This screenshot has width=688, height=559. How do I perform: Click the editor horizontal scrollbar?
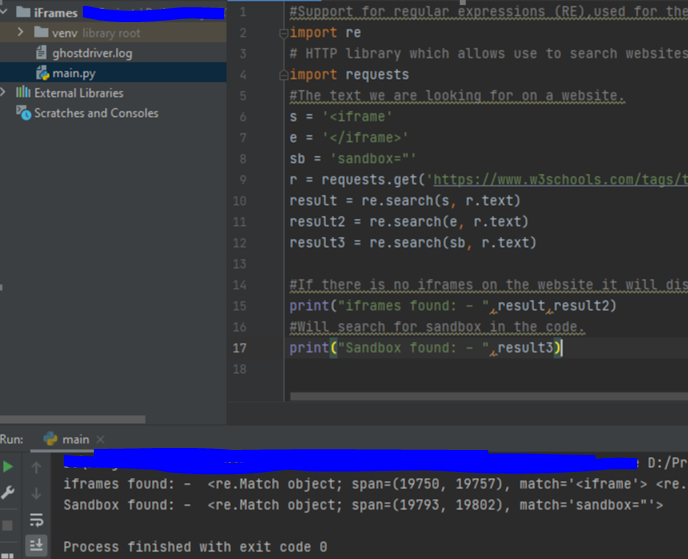point(489,396)
